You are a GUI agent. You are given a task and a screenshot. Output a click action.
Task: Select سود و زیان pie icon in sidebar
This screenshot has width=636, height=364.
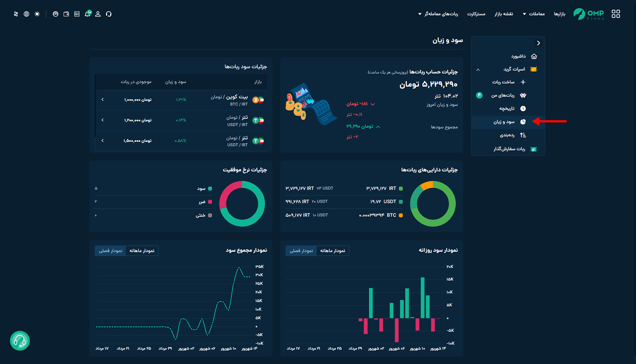[523, 122]
